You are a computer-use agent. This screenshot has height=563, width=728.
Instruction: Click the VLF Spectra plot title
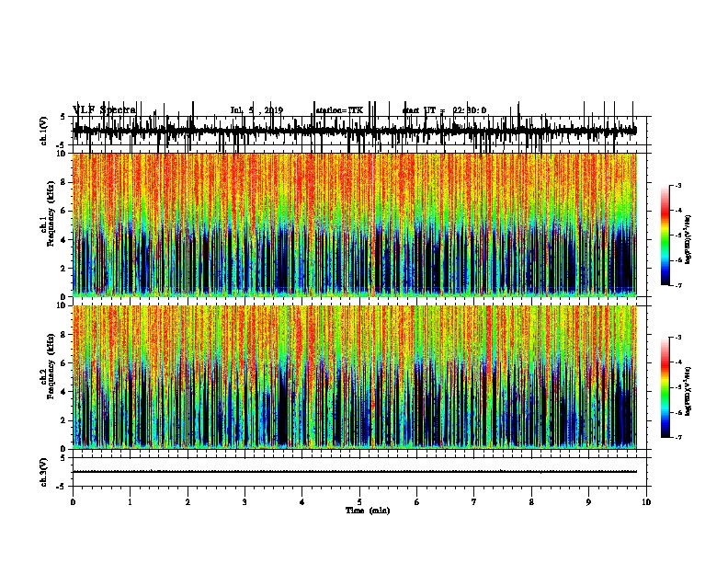tap(105, 110)
